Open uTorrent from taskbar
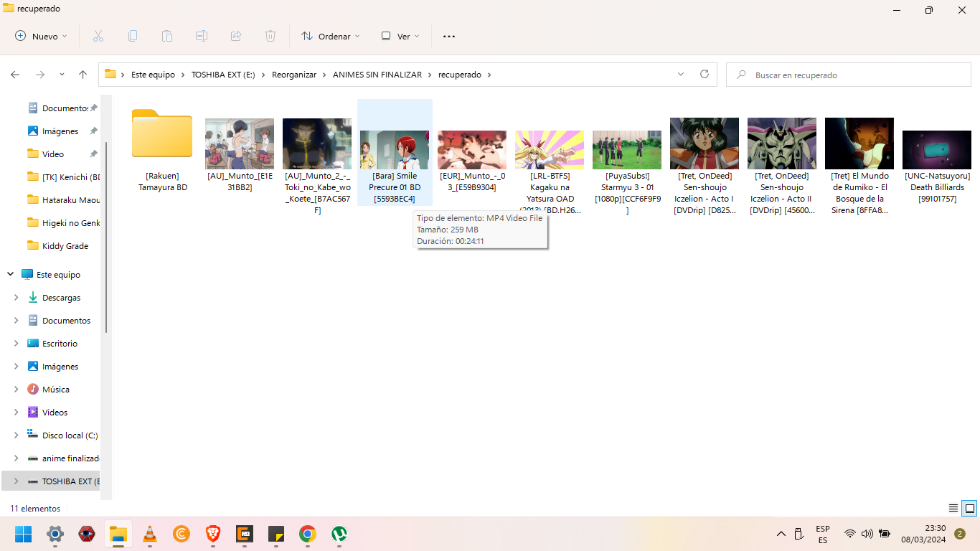Screen dimensions: 980x551 339,534
